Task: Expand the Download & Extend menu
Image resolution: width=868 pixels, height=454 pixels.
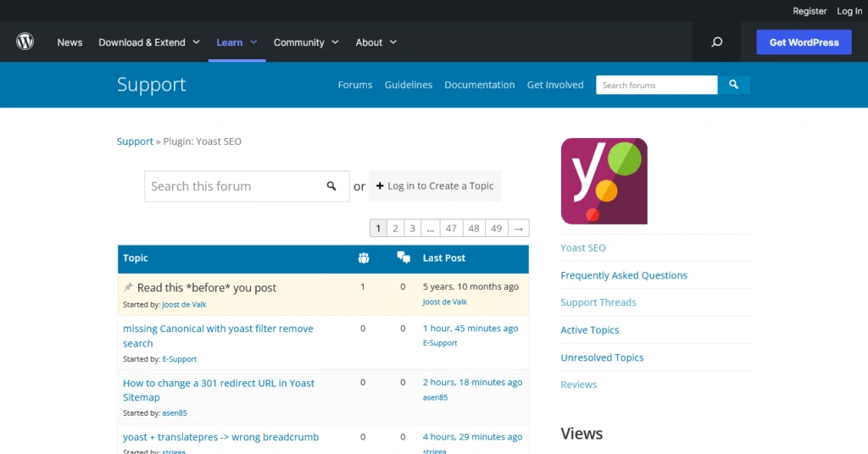Action: click(149, 42)
